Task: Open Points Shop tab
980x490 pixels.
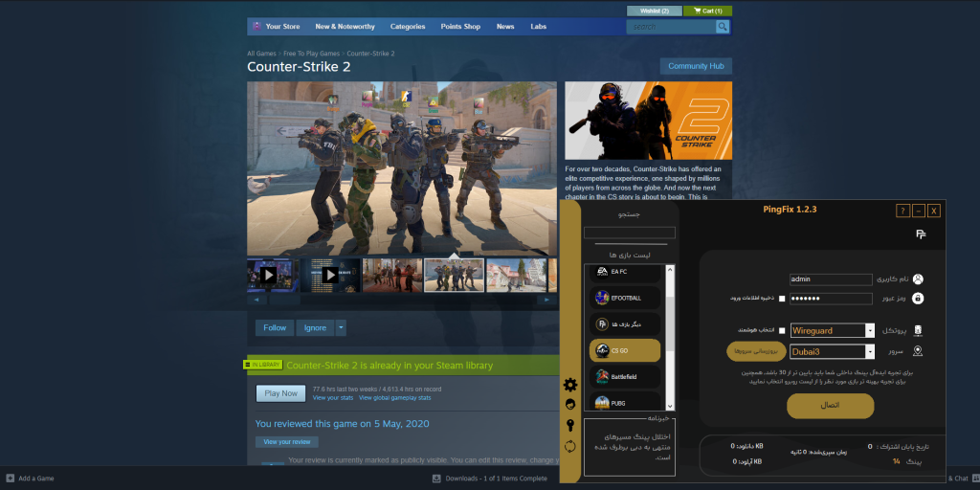Action: pos(460,27)
